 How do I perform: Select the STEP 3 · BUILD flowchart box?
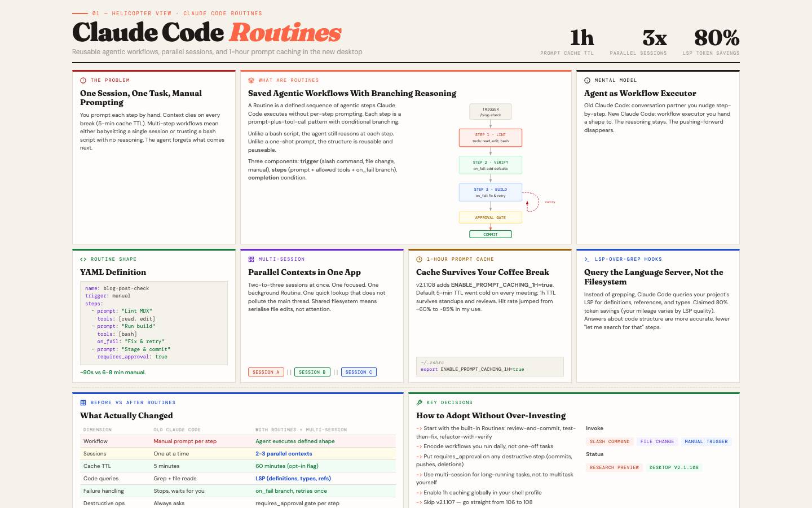pyautogui.click(x=491, y=192)
